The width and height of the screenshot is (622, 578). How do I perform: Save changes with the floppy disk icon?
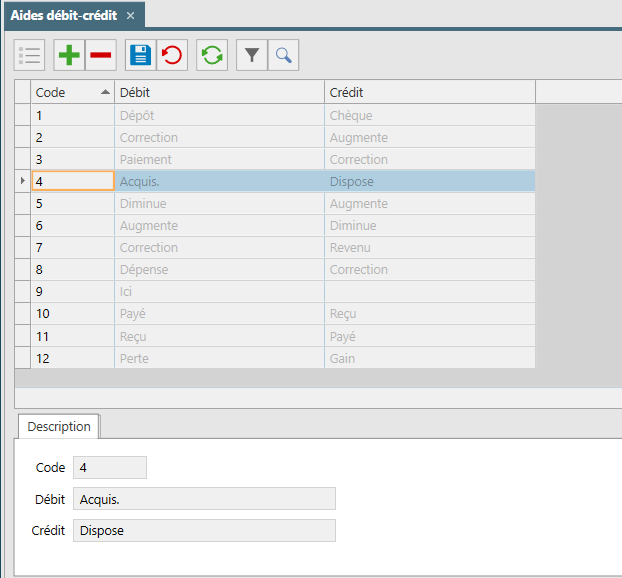tap(140, 55)
